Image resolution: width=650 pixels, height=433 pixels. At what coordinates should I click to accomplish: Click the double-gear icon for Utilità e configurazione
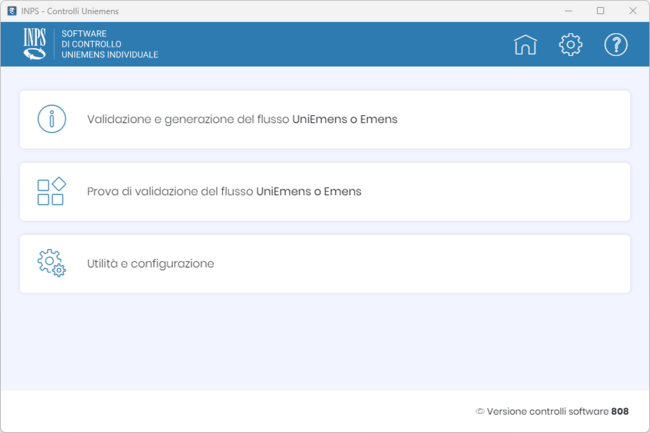51,264
